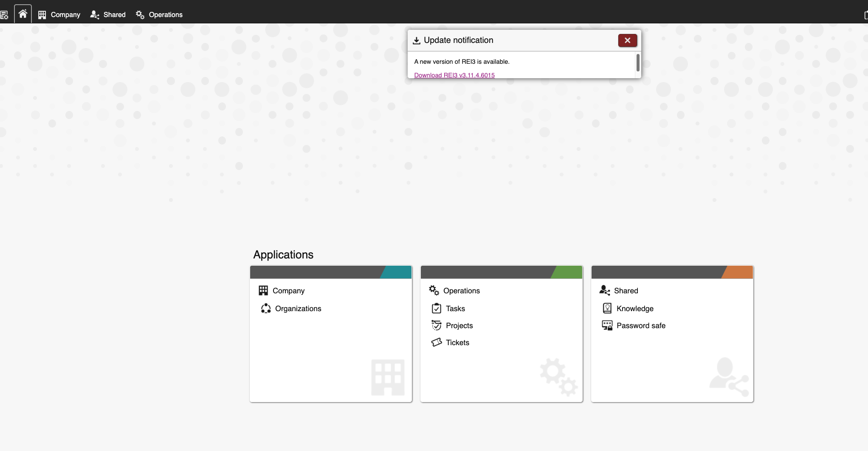Open the Company menu in navigation bar
Viewport: 868px width, 451px height.
click(x=59, y=14)
